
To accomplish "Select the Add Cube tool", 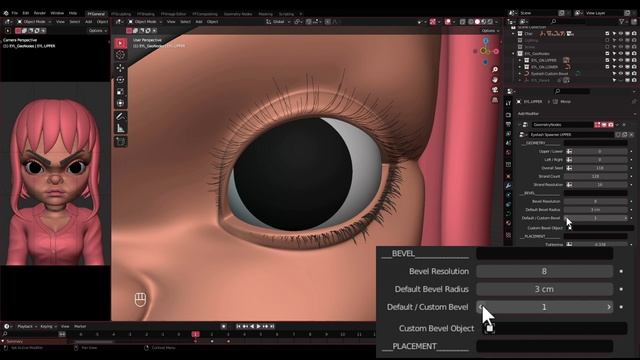I will (x=120, y=141).
